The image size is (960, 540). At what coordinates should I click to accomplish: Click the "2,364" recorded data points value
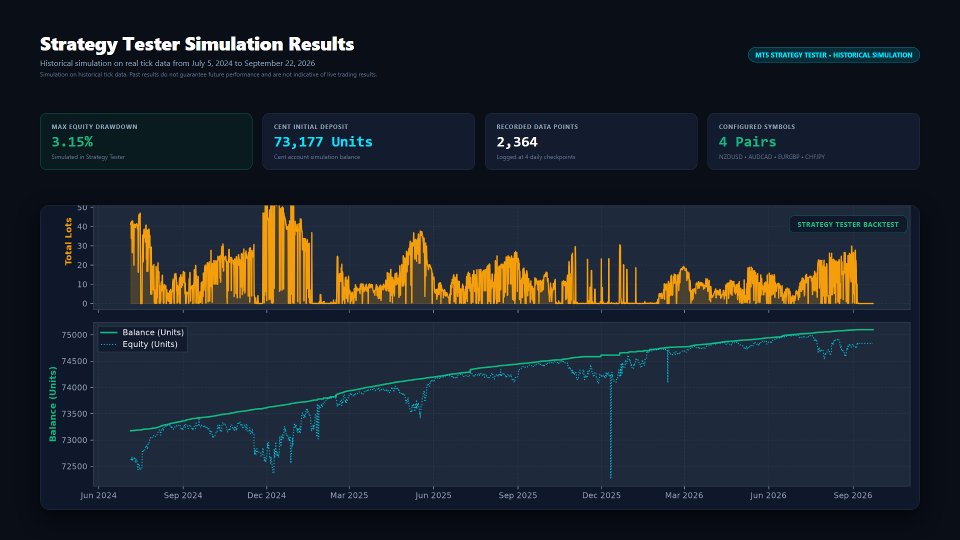(x=517, y=142)
